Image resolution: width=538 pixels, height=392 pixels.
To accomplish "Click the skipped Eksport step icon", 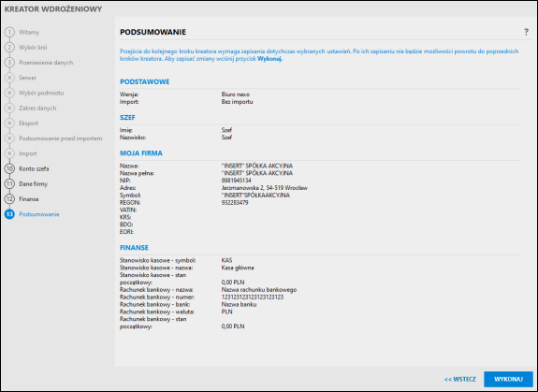I will click(x=9, y=123).
